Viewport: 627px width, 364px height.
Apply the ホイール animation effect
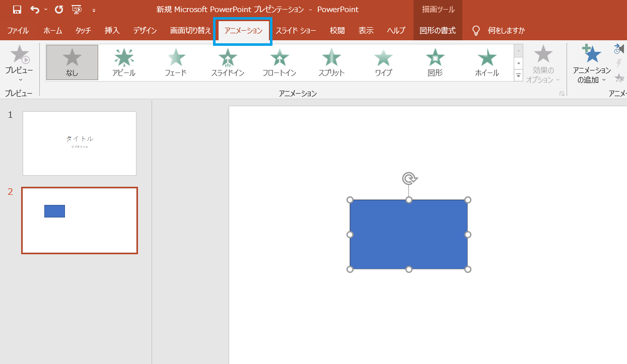pyautogui.click(x=486, y=62)
